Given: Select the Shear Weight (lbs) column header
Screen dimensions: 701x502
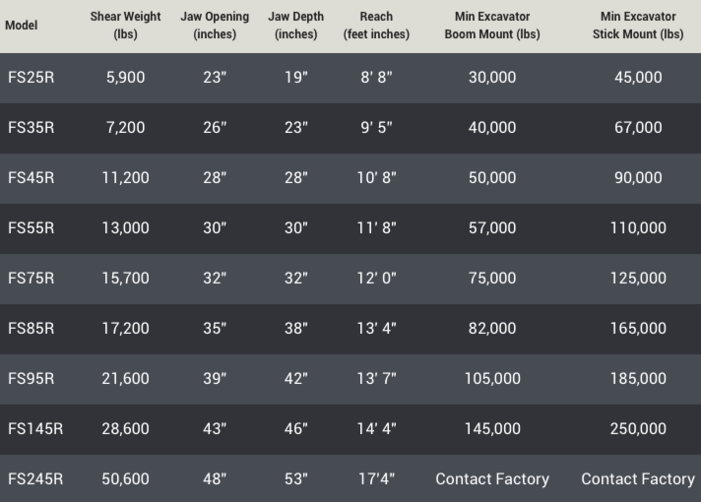Looking at the screenshot, I should click(x=125, y=25).
